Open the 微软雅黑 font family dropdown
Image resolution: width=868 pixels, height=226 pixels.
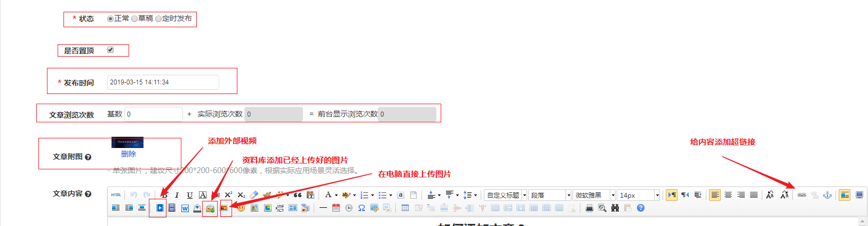[594, 195]
